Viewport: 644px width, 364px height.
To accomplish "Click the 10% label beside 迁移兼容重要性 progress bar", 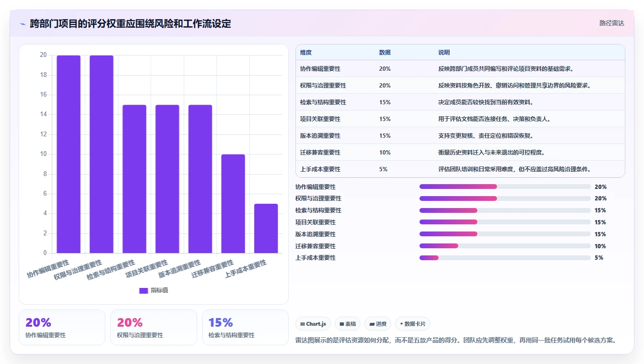I will 600,246.
